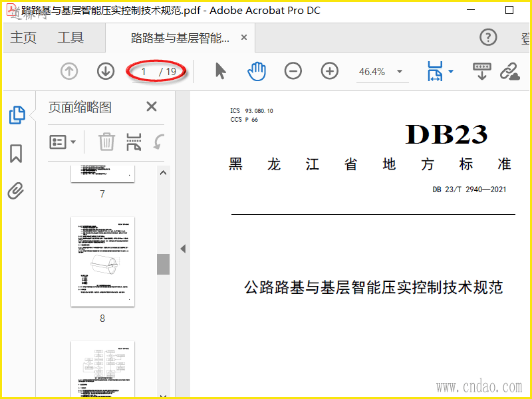Select the 路路基与基层智能… document tab
The image size is (532, 399).
(x=180, y=38)
